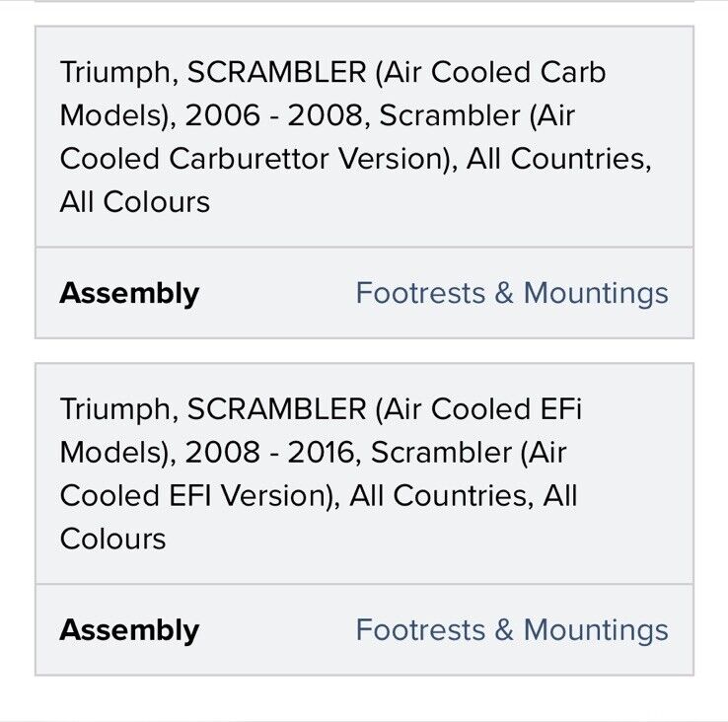Click the "(Air Cooled Carb" heading text
This screenshot has width=728, height=722.
click(490, 73)
